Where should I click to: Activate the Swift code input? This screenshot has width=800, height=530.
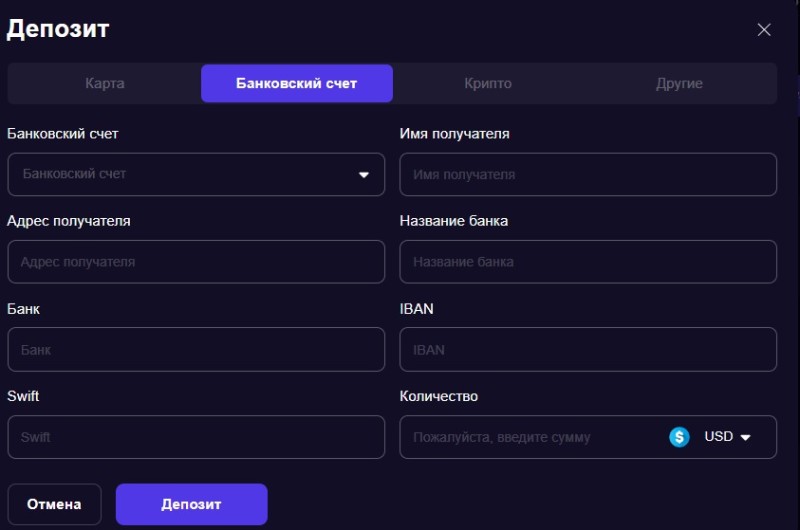[x=196, y=437]
